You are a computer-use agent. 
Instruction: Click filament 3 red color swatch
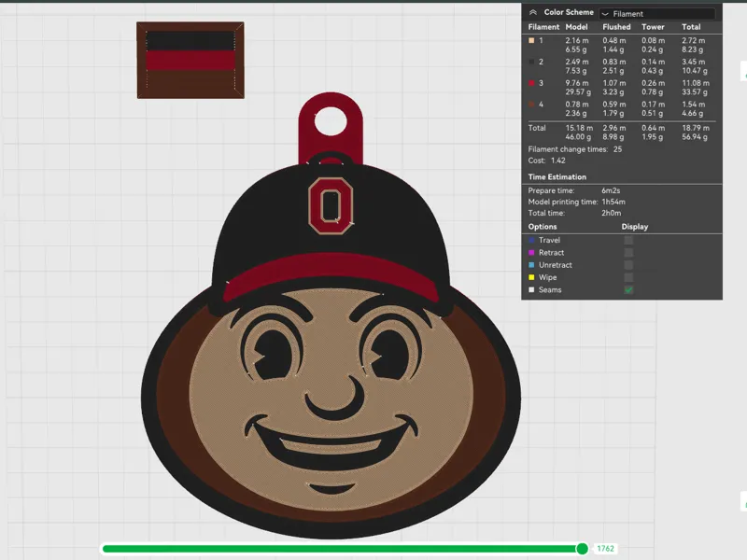click(x=531, y=83)
